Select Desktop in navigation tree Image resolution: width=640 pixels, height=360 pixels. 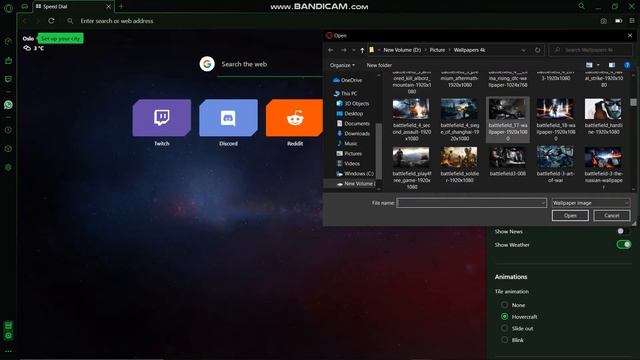[349, 113]
